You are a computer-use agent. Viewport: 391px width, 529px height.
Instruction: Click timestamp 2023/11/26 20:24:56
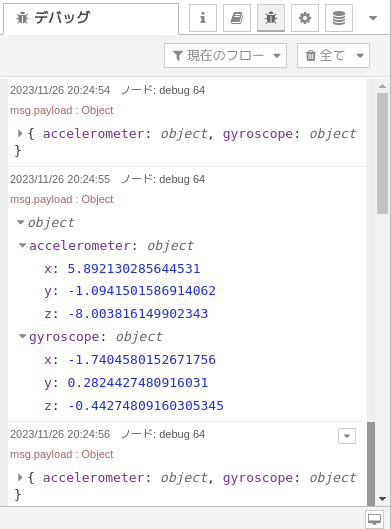60,434
